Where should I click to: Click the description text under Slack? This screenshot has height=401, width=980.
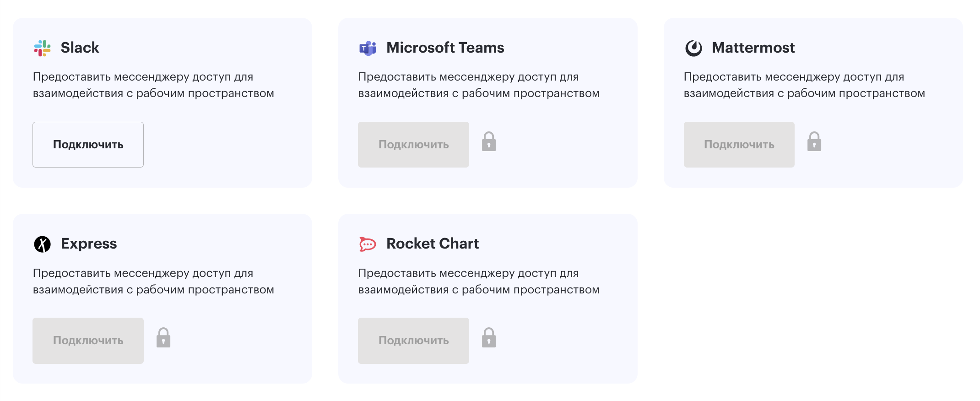153,85
